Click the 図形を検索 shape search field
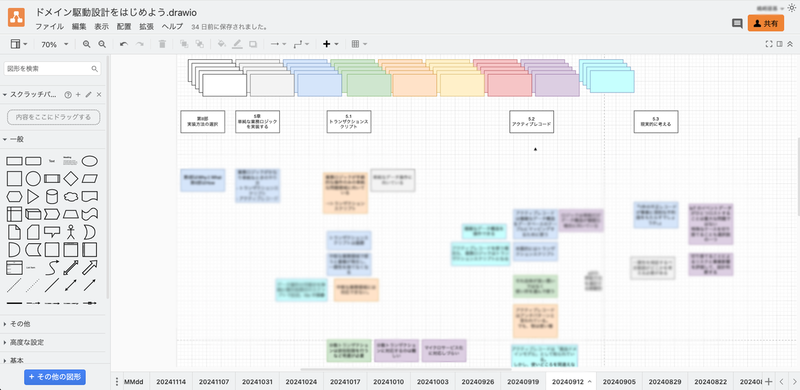800x390 pixels. pos(53,68)
